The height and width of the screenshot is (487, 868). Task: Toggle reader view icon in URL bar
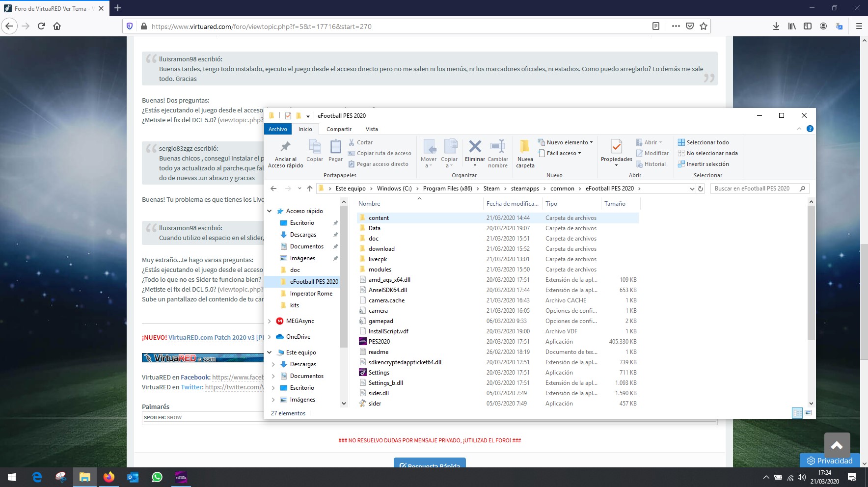pyautogui.click(x=656, y=26)
